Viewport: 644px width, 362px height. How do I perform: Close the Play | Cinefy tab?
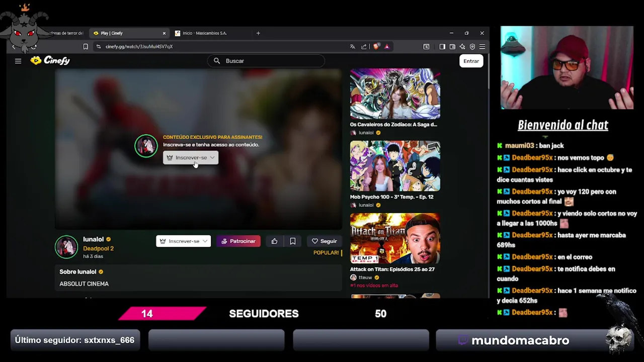(x=164, y=33)
